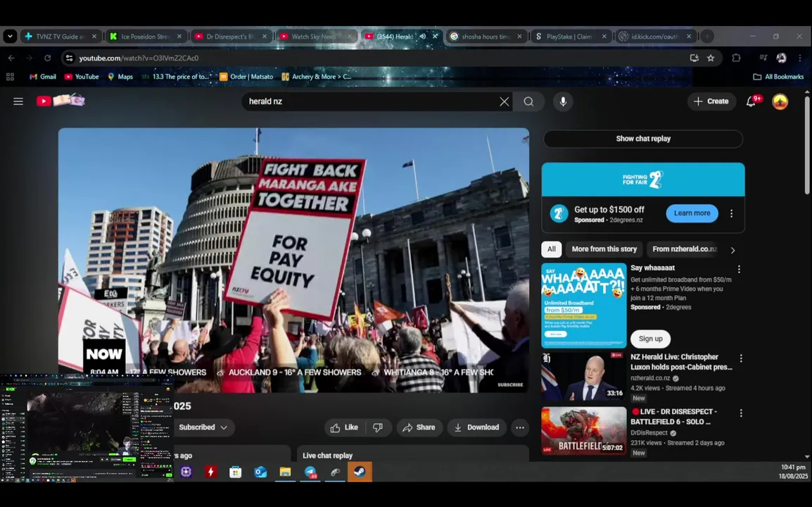Open a new browser tab
Image resolution: width=812 pixels, height=507 pixels.
707,37
